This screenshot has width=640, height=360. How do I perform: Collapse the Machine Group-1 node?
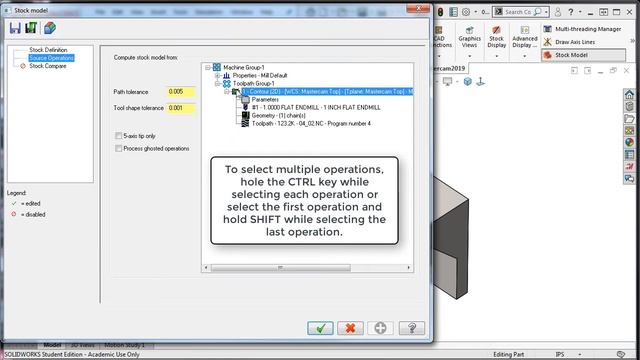pos(208,67)
